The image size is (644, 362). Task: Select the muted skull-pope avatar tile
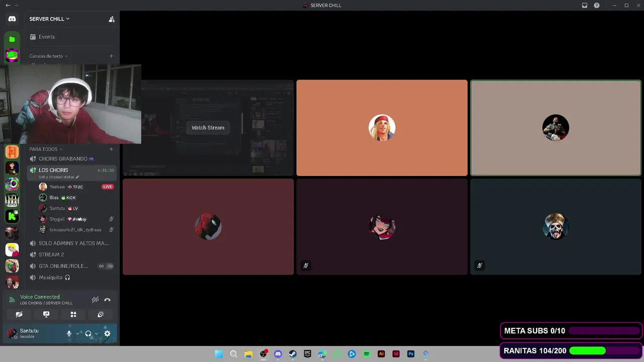tap(555, 227)
